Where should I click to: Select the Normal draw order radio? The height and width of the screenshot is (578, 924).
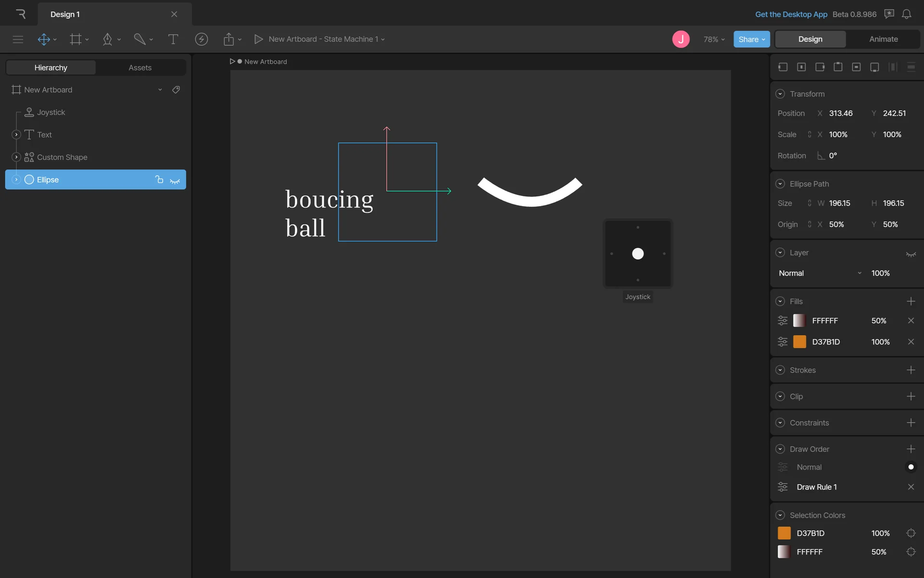(911, 467)
